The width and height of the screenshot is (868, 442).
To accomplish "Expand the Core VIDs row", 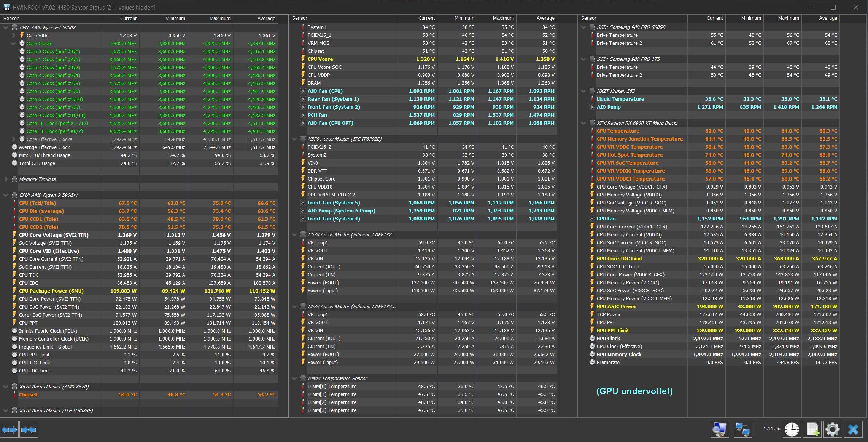I will click(14, 35).
